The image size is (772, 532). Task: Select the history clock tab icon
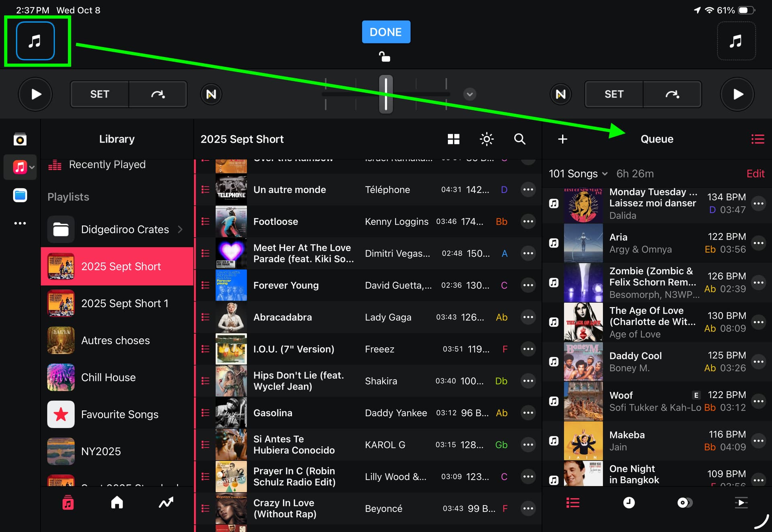[x=629, y=503]
